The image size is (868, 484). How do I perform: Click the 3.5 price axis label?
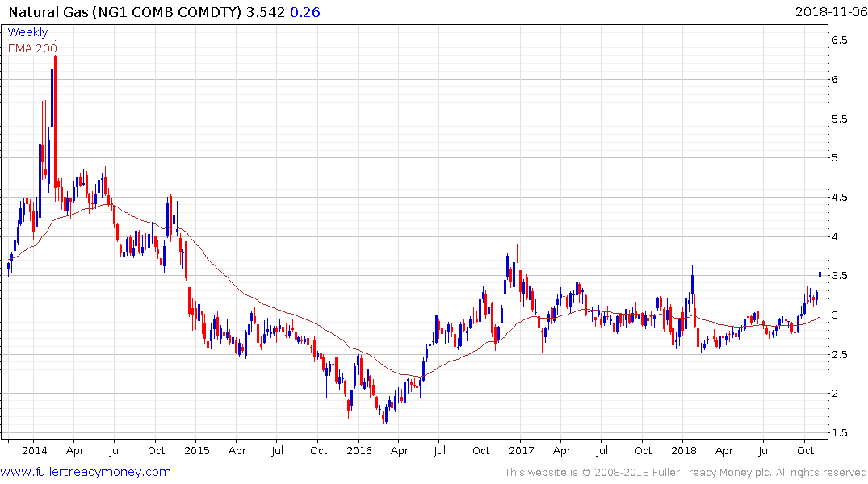(839, 276)
